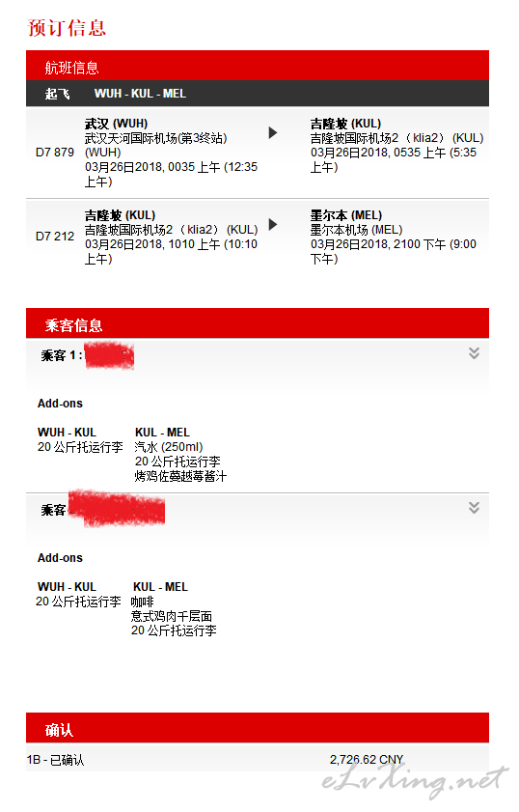Click the 意式鸡肉千层面 meal item

pyautogui.click(x=172, y=616)
